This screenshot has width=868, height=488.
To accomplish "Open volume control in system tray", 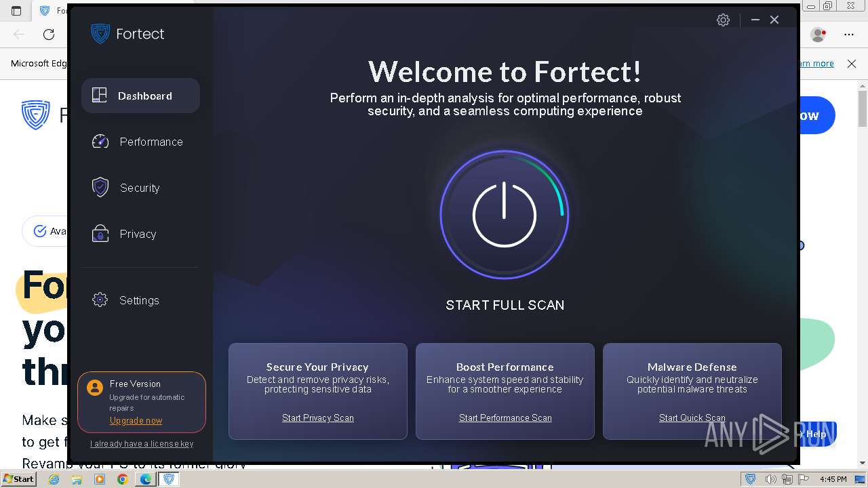I will [x=770, y=479].
